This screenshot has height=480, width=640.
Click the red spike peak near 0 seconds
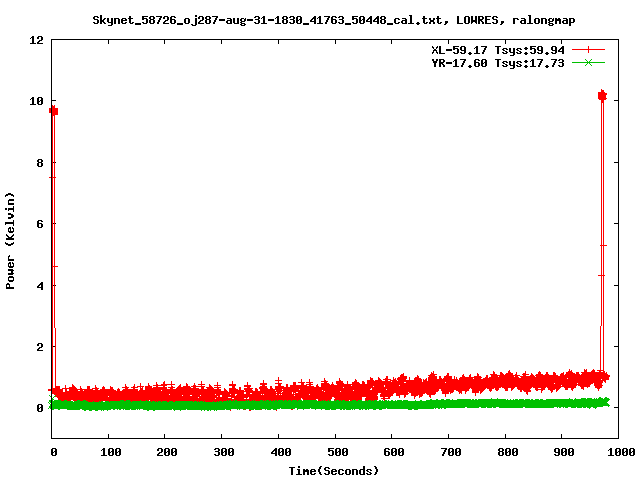click(53, 111)
